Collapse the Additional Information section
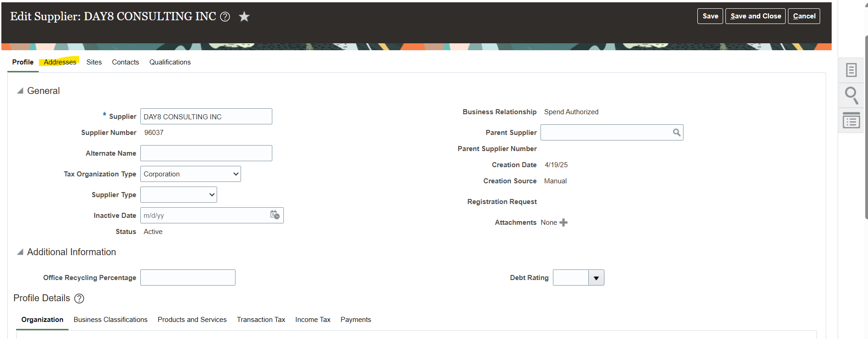The height and width of the screenshot is (339, 868). (20, 252)
